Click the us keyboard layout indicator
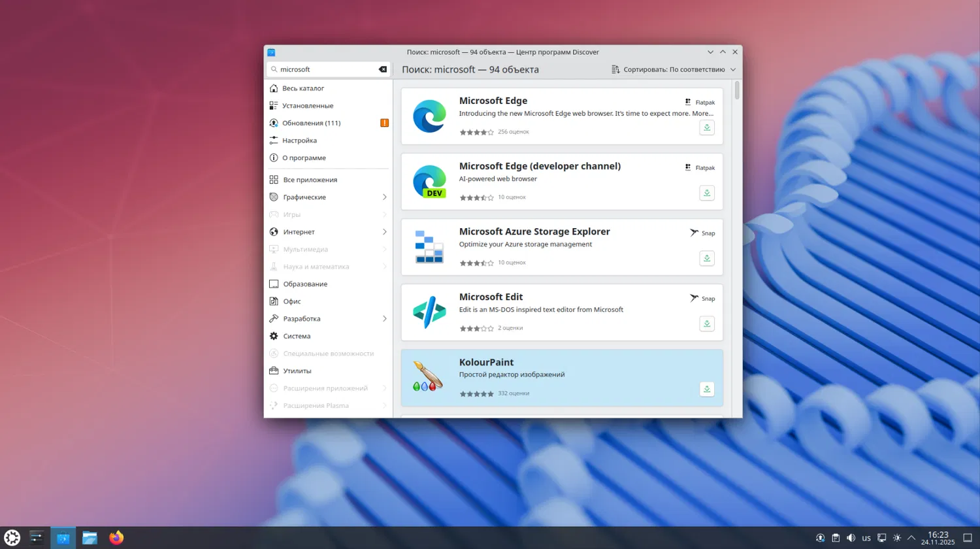 pyautogui.click(x=866, y=538)
